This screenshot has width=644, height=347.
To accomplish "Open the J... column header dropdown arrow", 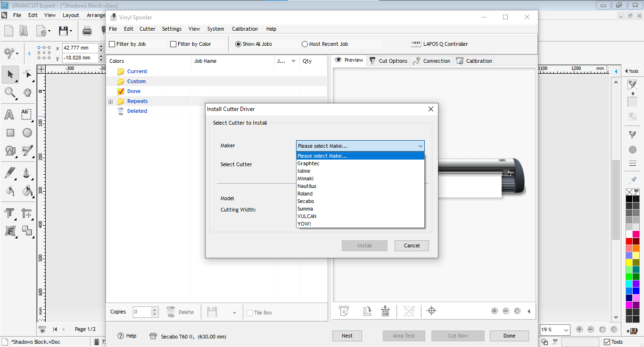I will click(x=293, y=61).
